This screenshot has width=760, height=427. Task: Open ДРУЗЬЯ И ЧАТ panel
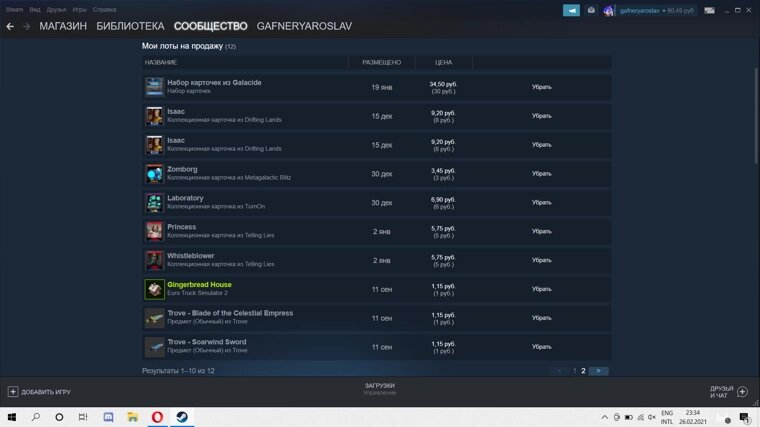tap(728, 392)
